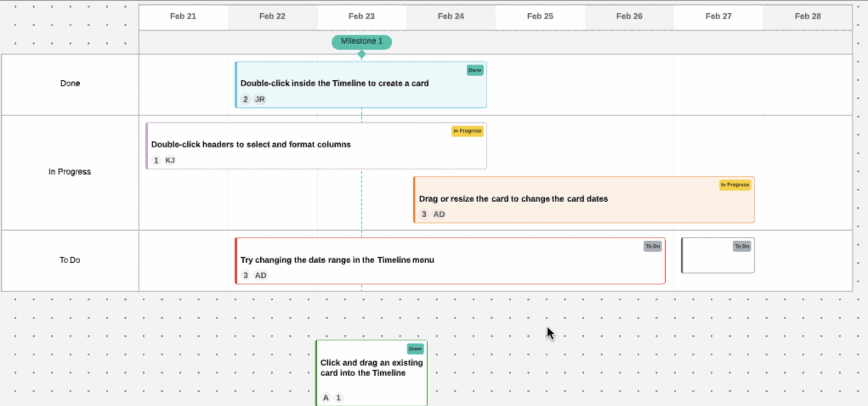Click the JR assignee badge
868x406 pixels.
point(260,99)
